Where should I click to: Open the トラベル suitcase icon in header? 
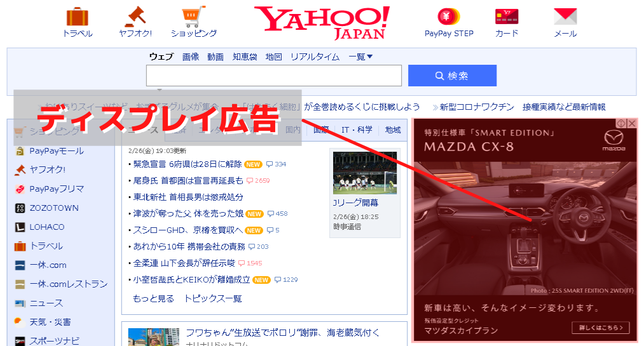click(x=78, y=17)
